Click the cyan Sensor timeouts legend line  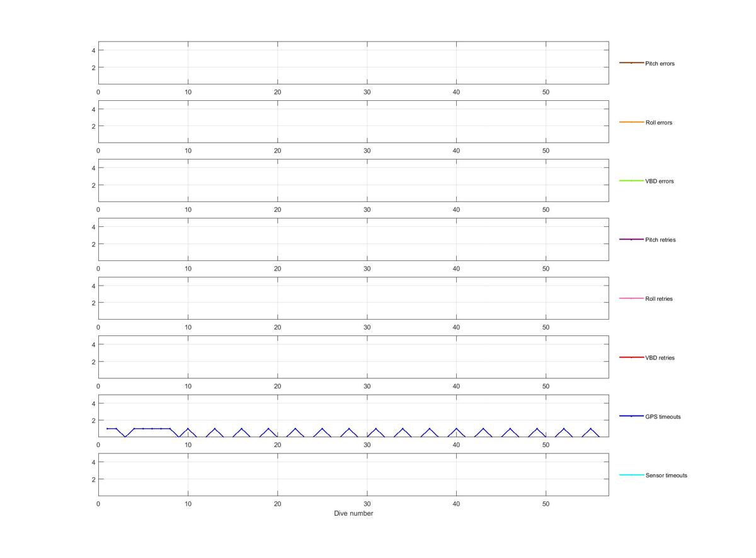pos(631,475)
